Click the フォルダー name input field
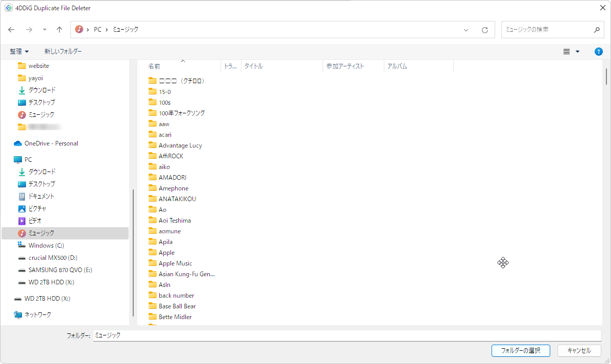Viewport: 611px width, 364px height. click(x=347, y=335)
